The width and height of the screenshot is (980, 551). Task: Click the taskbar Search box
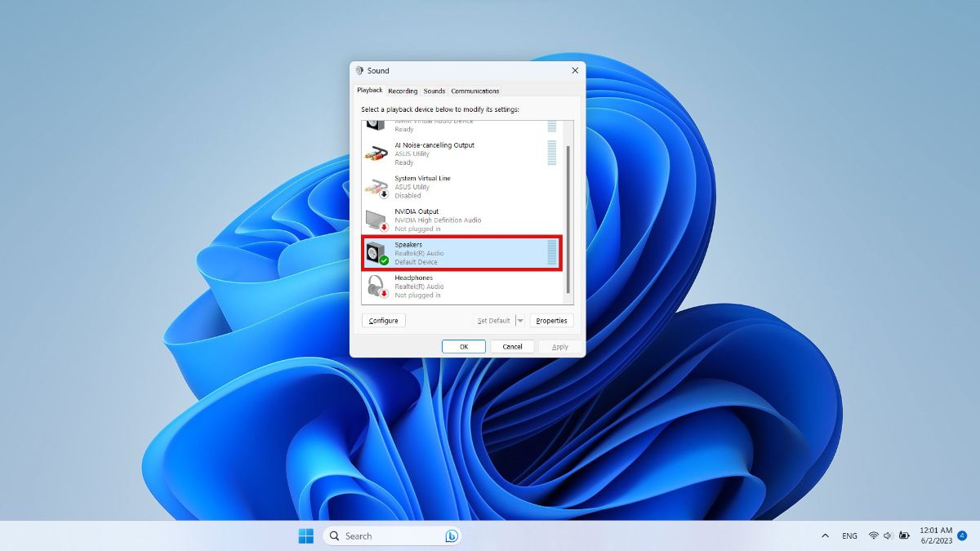pos(393,536)
